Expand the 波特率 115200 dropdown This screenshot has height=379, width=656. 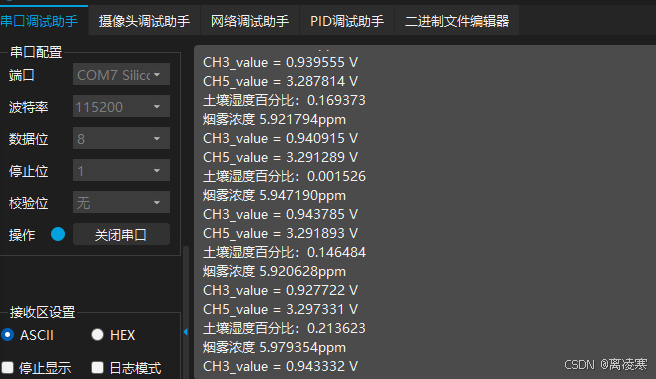121,107
